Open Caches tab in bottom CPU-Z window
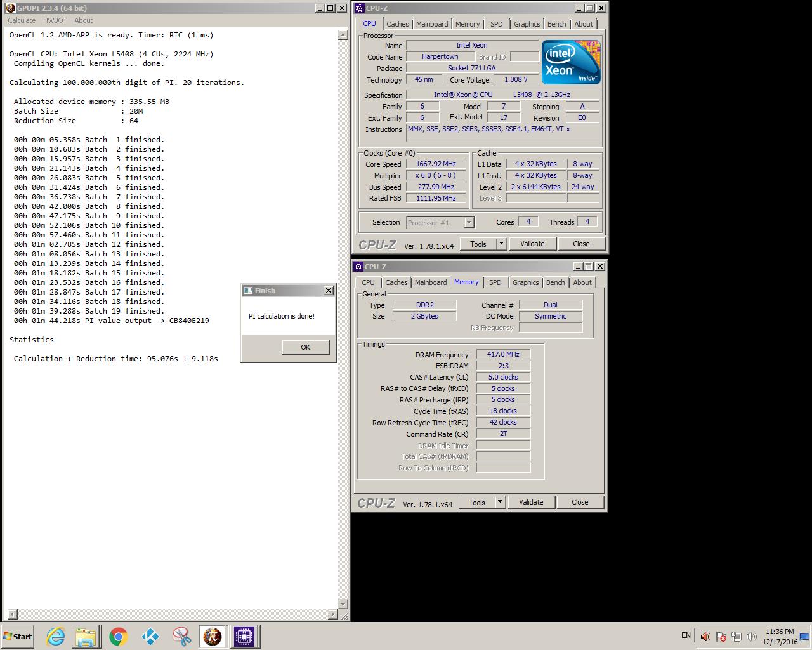Screen dimensions: 812x650 tap(396, 282)
